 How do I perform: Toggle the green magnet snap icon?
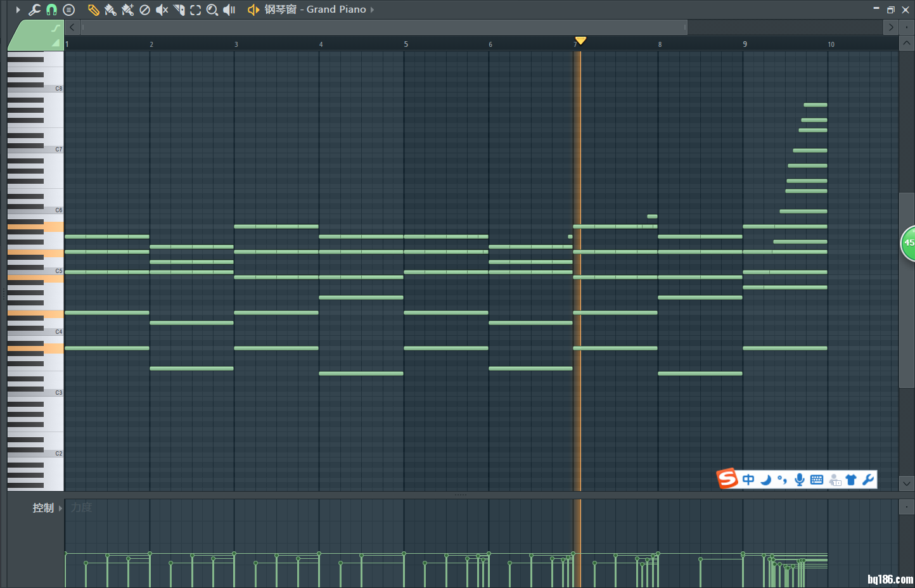point(51,10)
